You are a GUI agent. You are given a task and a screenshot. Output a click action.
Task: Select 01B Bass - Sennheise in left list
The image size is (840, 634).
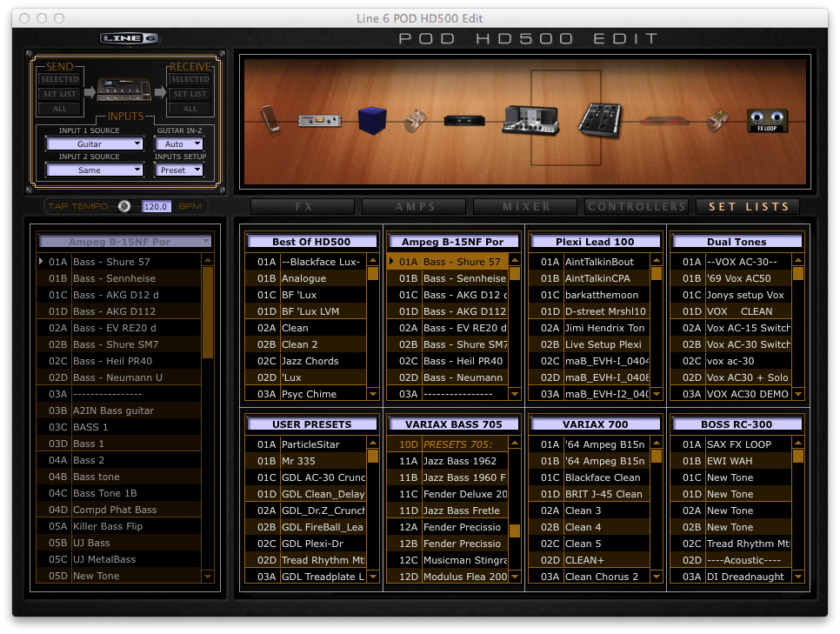point(119,278)
